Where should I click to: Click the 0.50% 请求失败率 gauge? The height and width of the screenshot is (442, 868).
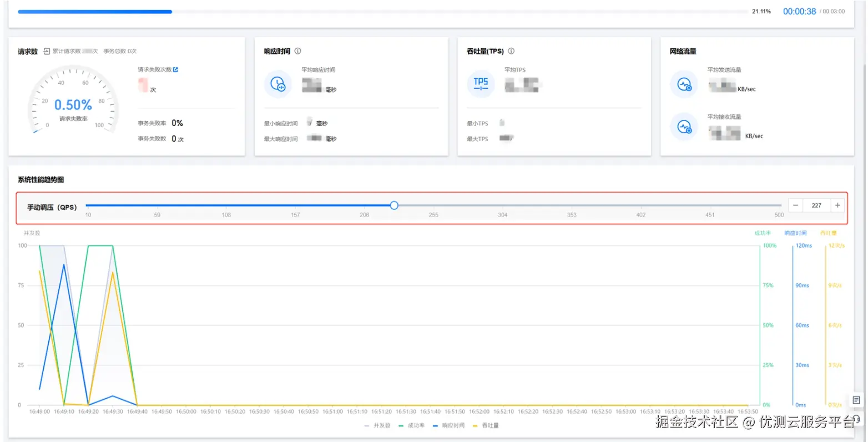click(x=73, y=101)
